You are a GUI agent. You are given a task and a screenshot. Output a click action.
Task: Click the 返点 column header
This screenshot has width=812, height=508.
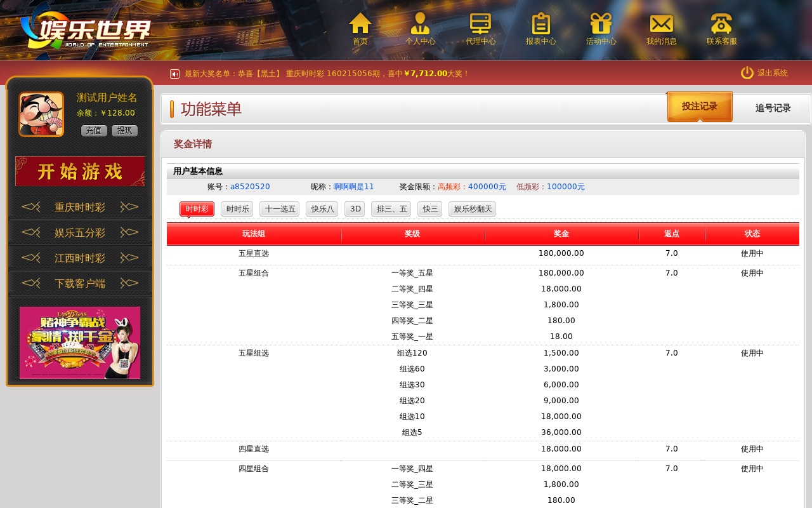[672, 234]
